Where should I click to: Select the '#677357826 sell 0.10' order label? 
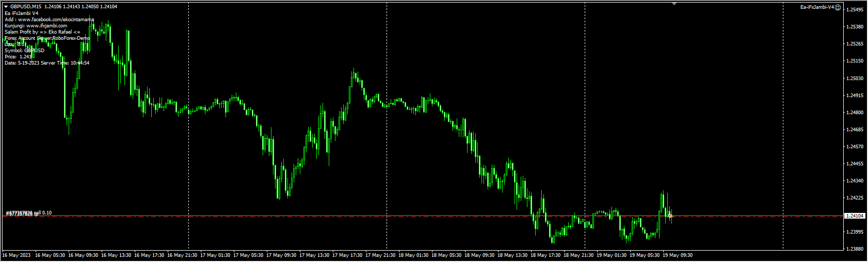coord(29,213)
